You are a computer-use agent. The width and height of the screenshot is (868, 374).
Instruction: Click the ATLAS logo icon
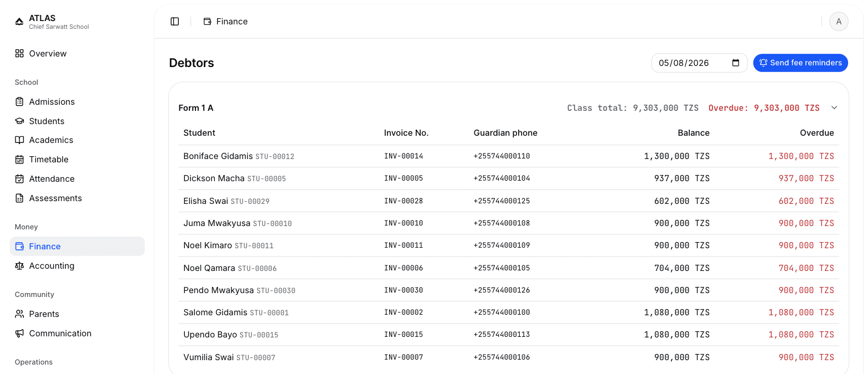19,22
